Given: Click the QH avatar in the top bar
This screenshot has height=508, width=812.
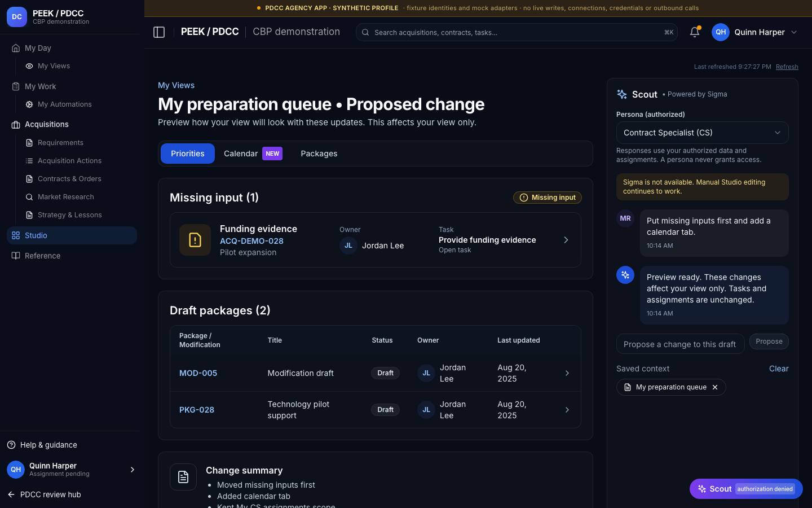Looking at the screenshot, I should (x=721, y=32).
